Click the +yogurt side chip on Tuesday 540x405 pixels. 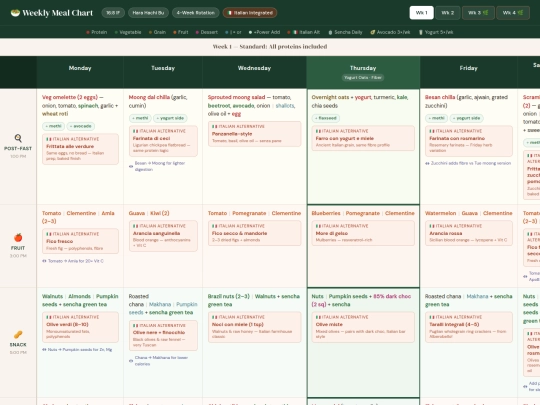point(170,118)
